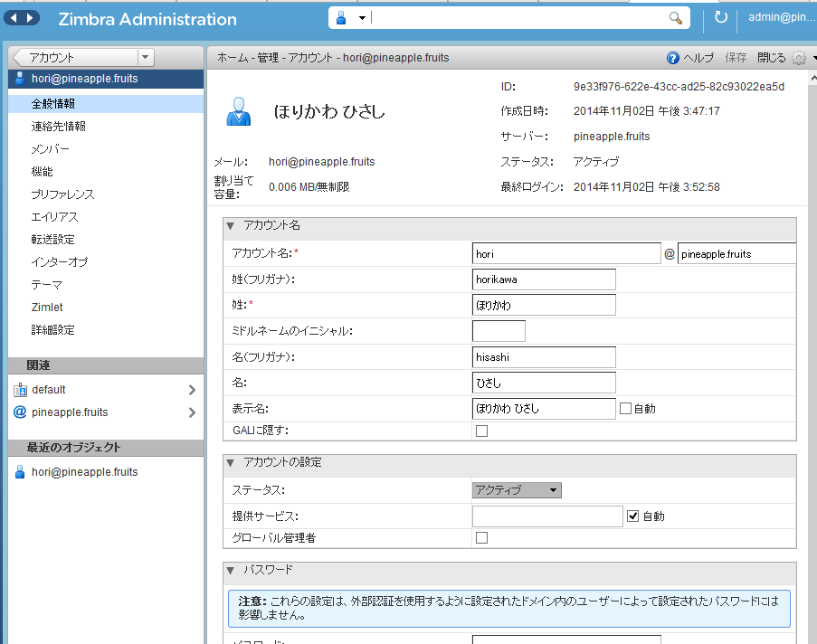The image size is (817, 644).
Task: Click the 名 field with ひさし
Action: [544, 383]
